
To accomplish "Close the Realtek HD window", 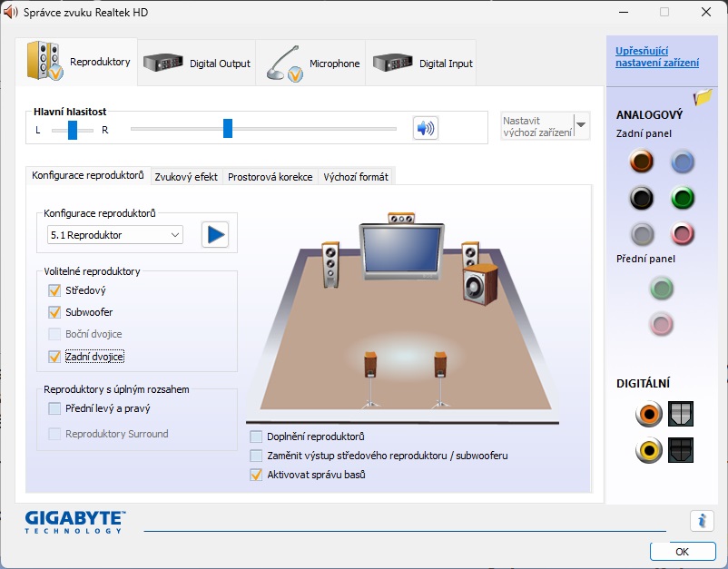I will coord(706,12).
